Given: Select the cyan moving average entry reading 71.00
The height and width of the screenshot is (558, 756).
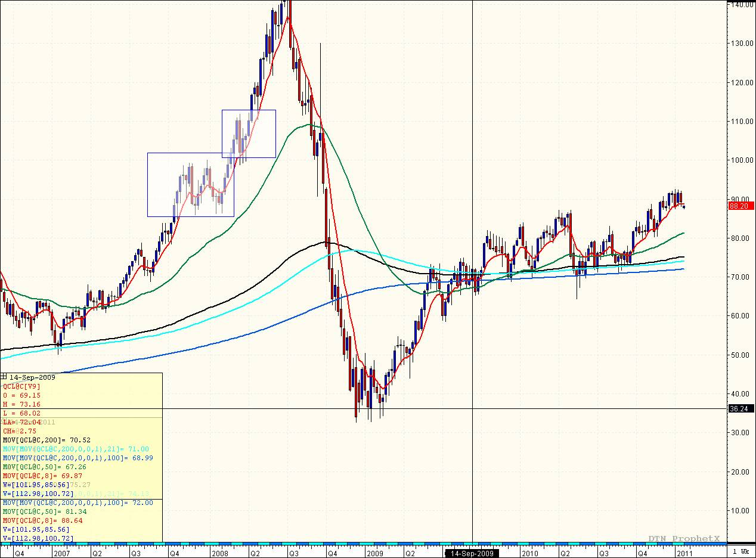Looking at the screenshot, I should 76,449.
